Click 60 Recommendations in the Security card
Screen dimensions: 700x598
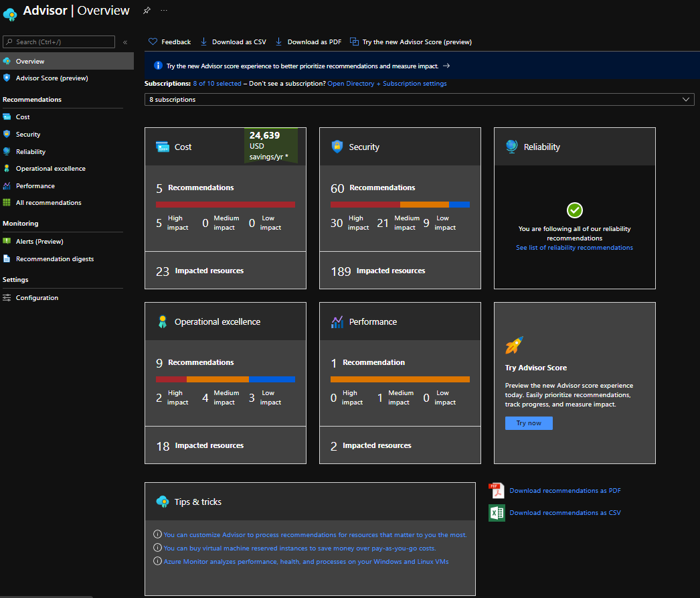click(x=373, y=188)
